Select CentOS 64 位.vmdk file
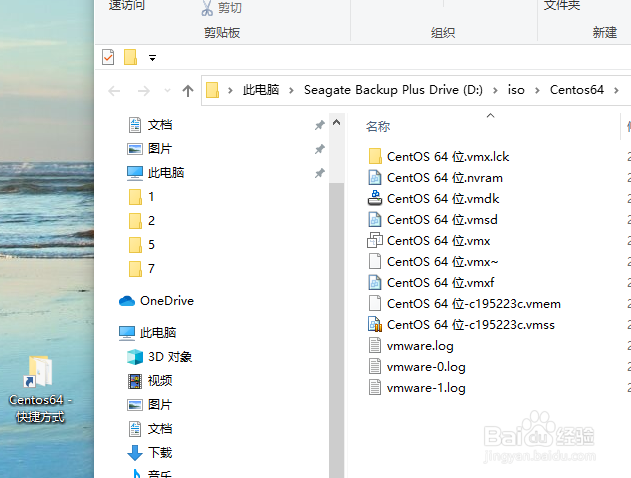631x478 pixels. pyautogui.click(x=434, y=198)
